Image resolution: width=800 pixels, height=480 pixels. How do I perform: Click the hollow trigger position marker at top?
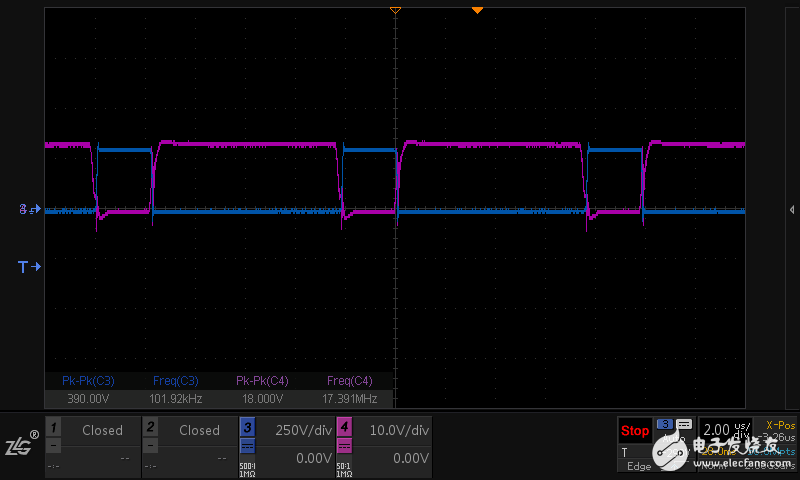(x=395, y=10)
